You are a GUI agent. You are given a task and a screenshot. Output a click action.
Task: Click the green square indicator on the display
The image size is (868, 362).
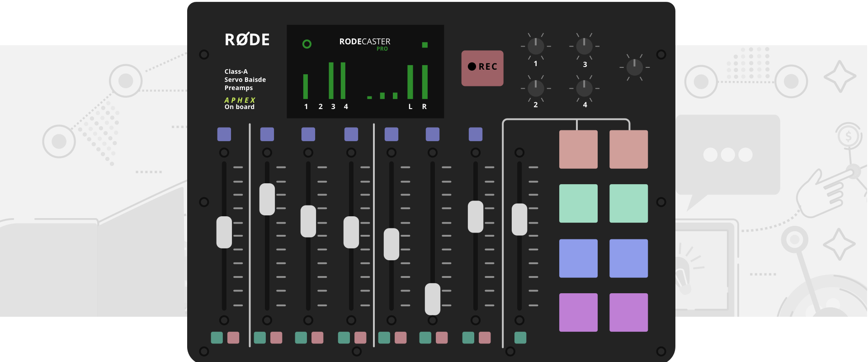[425, 45]
